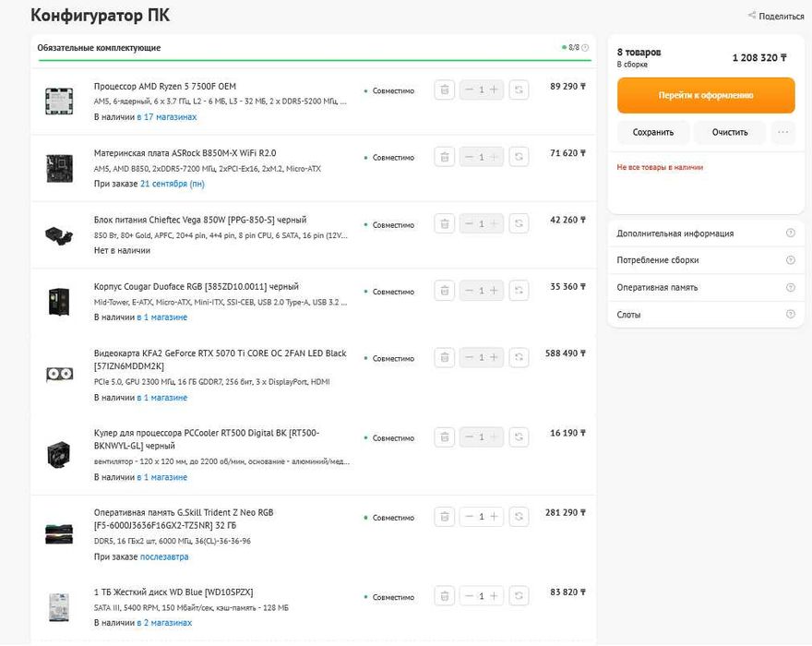Open WD Blue hard drive thumbnail

tap(58, 607)
